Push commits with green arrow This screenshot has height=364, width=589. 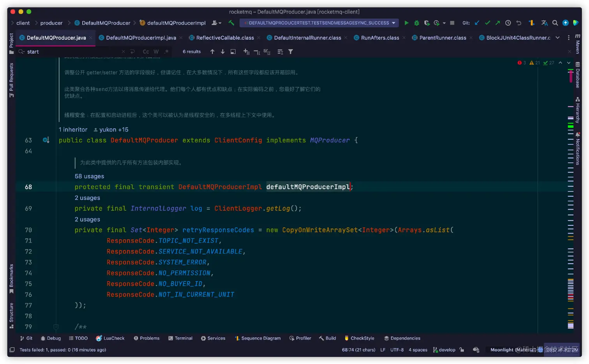[x=497, y=23]
